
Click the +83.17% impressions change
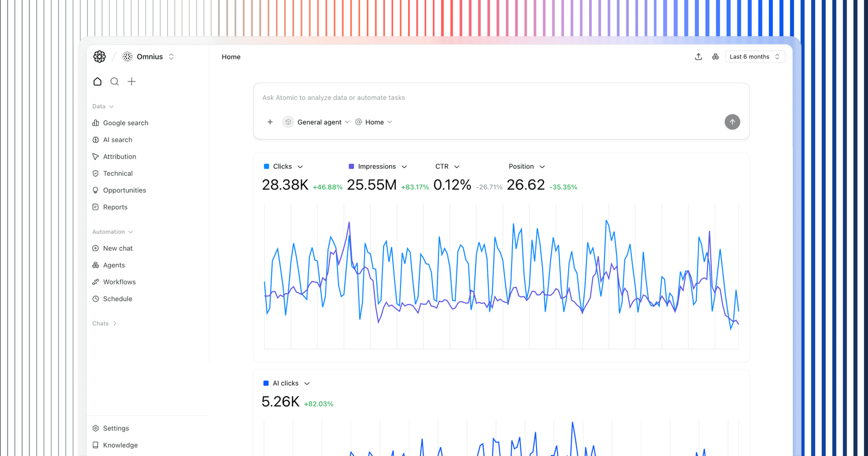415,187
